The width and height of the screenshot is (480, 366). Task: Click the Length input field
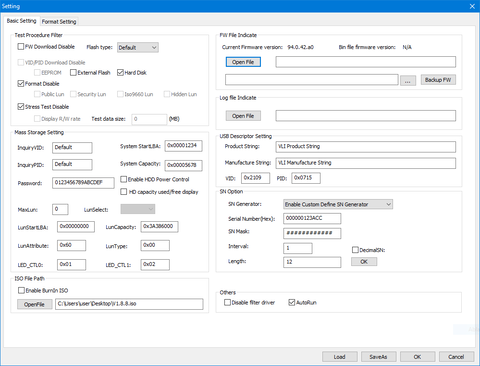pyautogui.click(x=312, y=262)
